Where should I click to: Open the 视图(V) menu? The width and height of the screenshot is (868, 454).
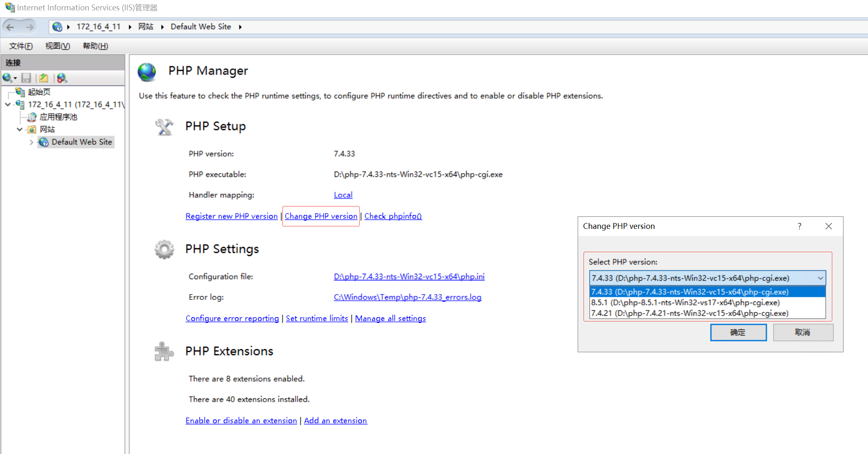[57, 46]
